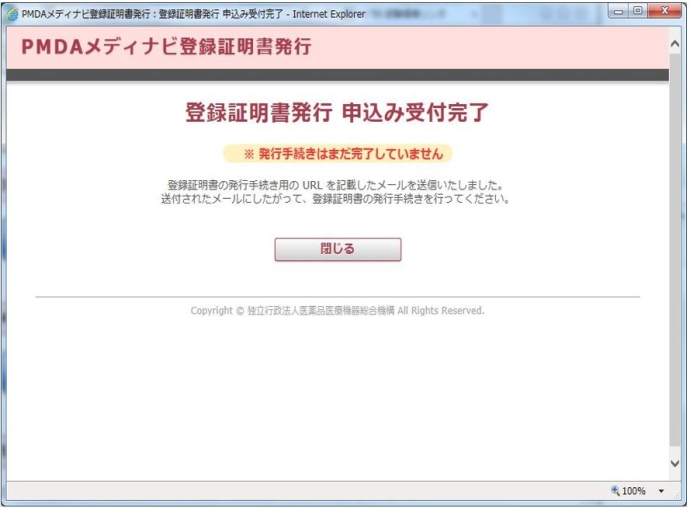Click the Internet Explorer icon in title bar
Viewport: 690px width, 508px height.
click(x=13, y=14)
